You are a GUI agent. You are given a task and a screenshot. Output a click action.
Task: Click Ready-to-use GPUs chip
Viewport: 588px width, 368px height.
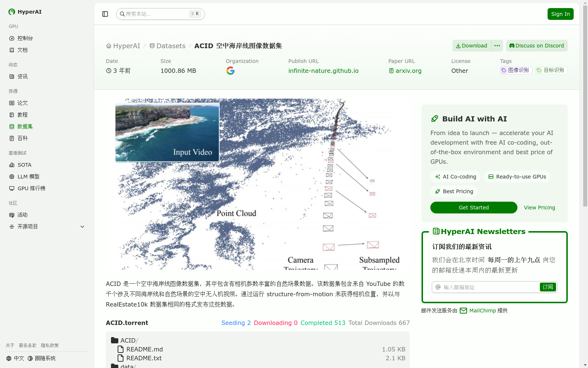pyautogui.click(x=517, y=177)
